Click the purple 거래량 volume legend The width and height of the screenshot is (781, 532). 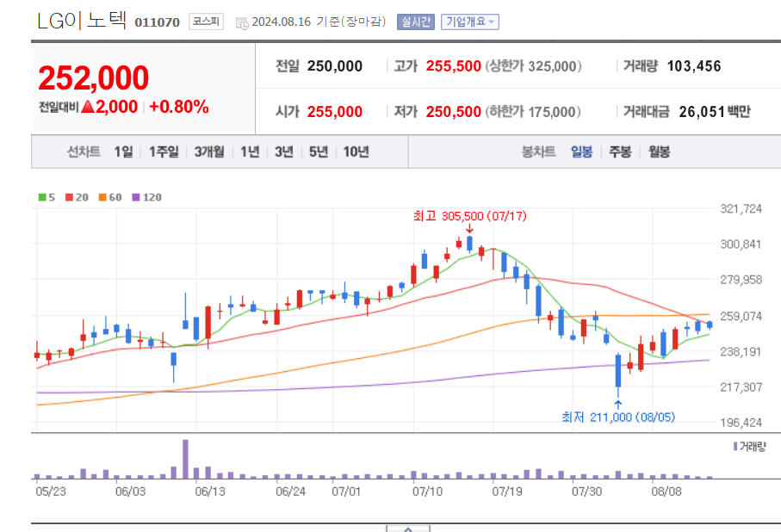click(x=750, y=446)
